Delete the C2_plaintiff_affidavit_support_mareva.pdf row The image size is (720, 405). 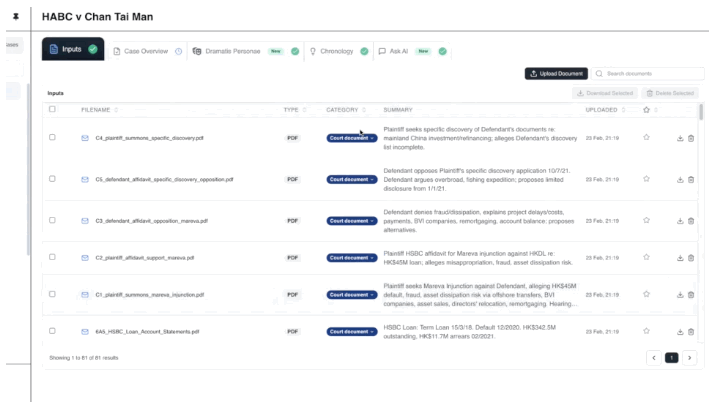[x=691, y=257]
